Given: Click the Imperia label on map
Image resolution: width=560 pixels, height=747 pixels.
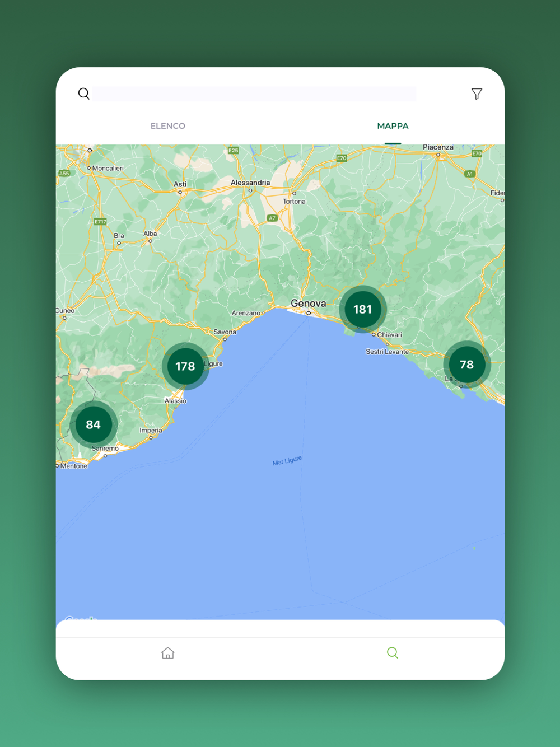Looking at the screenshot, I should 151,431.
